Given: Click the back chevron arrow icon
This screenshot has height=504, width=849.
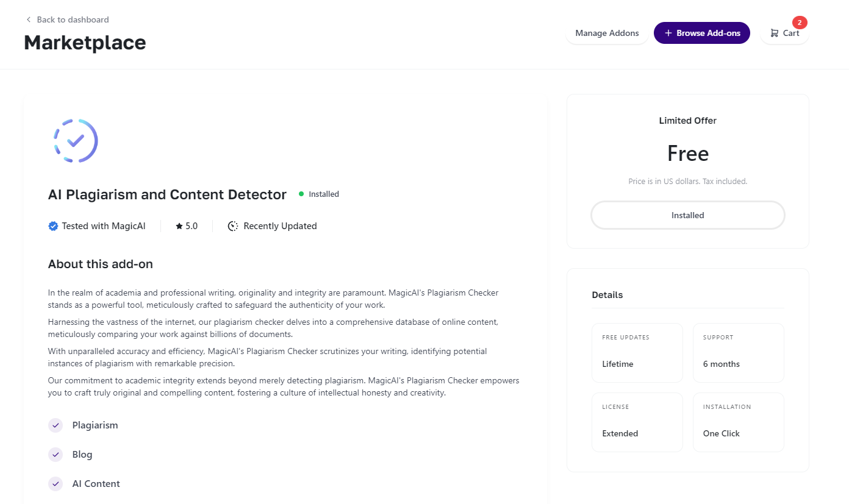Looking at the screenshot, I should [29, 20].
